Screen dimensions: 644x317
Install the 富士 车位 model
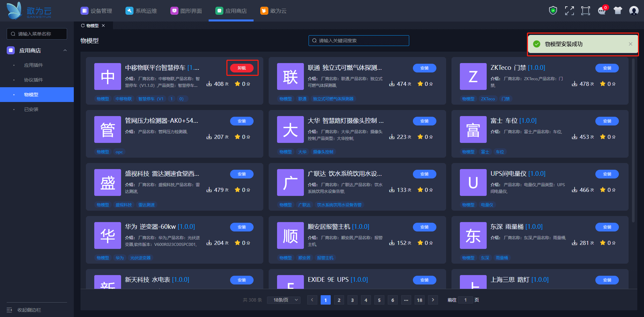point(607,121)
